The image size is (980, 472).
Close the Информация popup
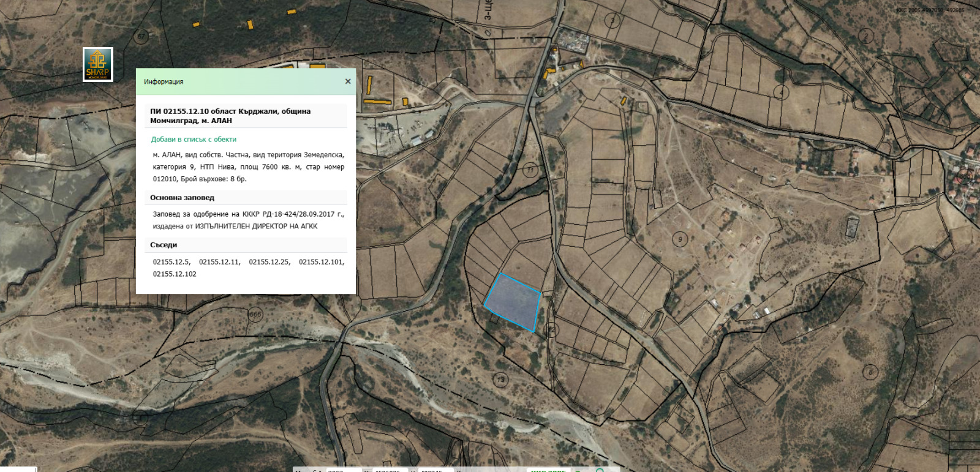point(348,81)
